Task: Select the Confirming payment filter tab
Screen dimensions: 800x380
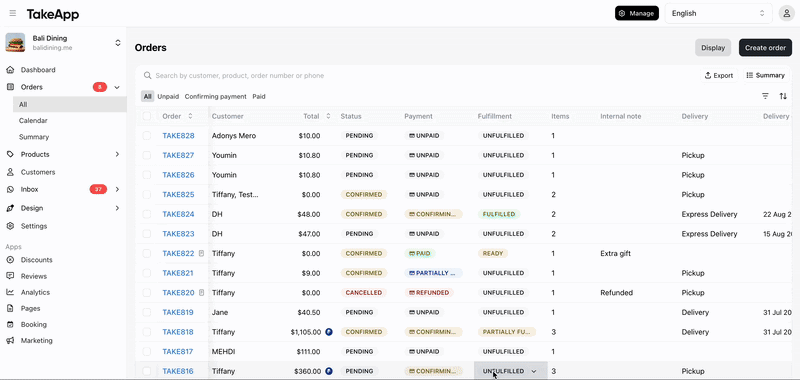Action: coord(215,96)
